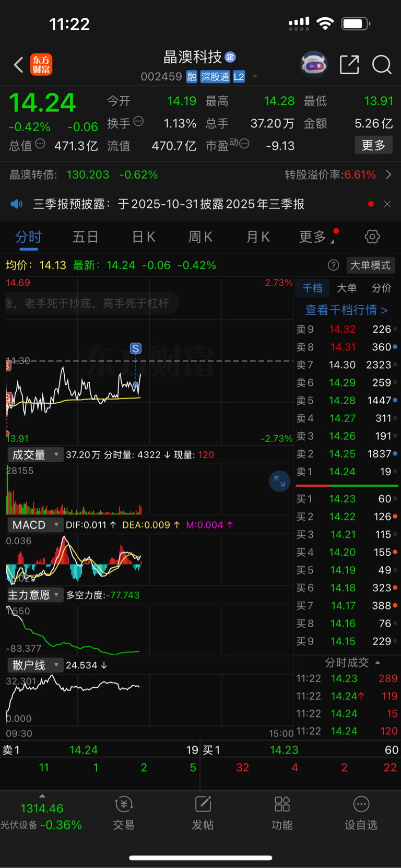Select the 千档 order book tab
Image resolution: width=401 pixels, height=868 pixels.
tap(312, 288)
